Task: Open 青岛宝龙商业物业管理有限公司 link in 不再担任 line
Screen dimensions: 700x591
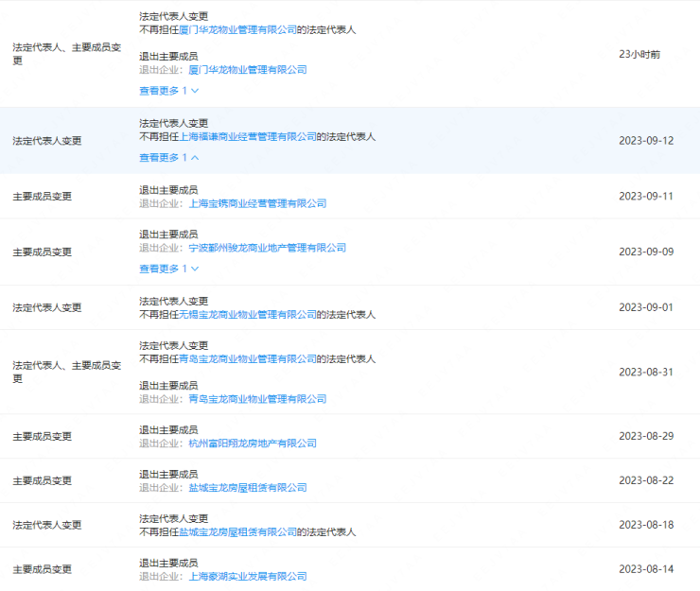Action: pyautogui.click(x=247, y=359)
